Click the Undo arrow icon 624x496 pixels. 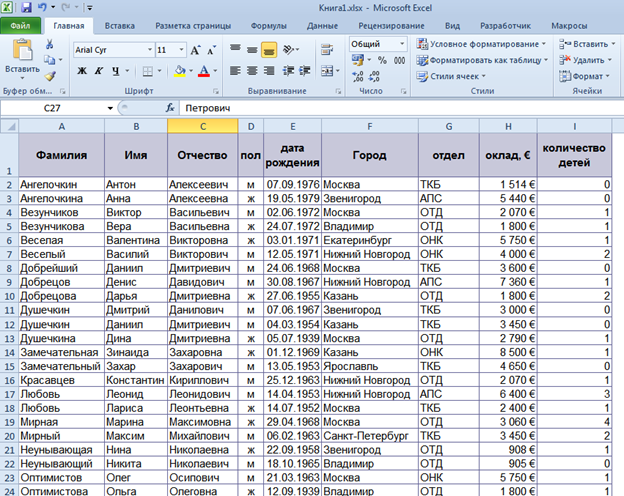pos(43,7)
